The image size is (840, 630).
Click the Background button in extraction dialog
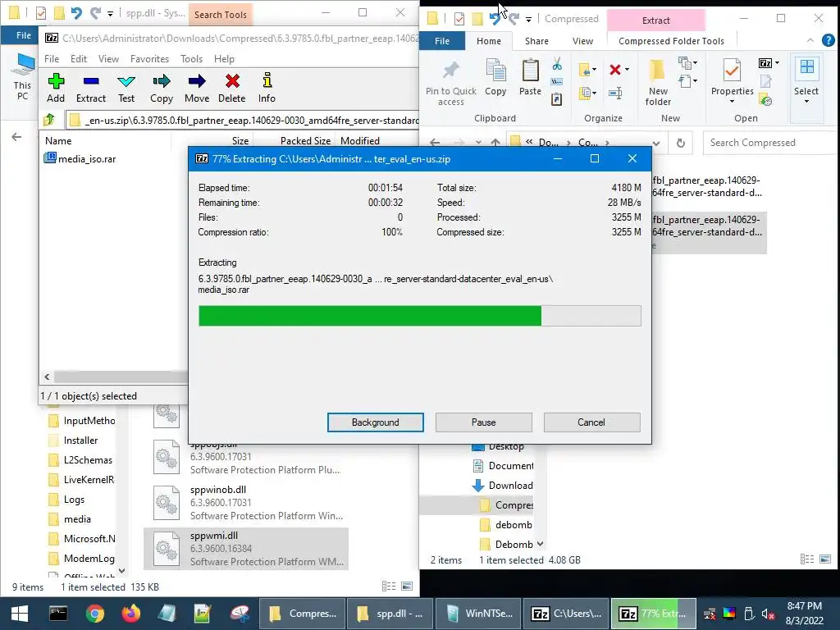click(376, 422)
